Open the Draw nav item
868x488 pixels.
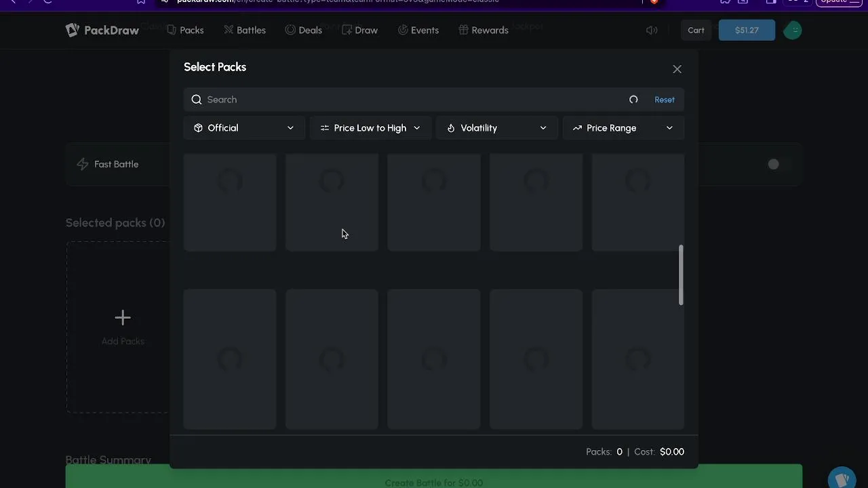(359, 30)
